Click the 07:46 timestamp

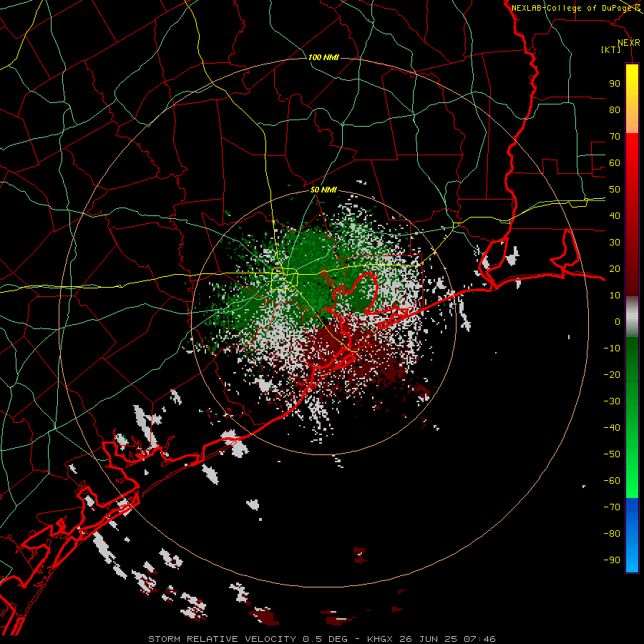[480, 639]
